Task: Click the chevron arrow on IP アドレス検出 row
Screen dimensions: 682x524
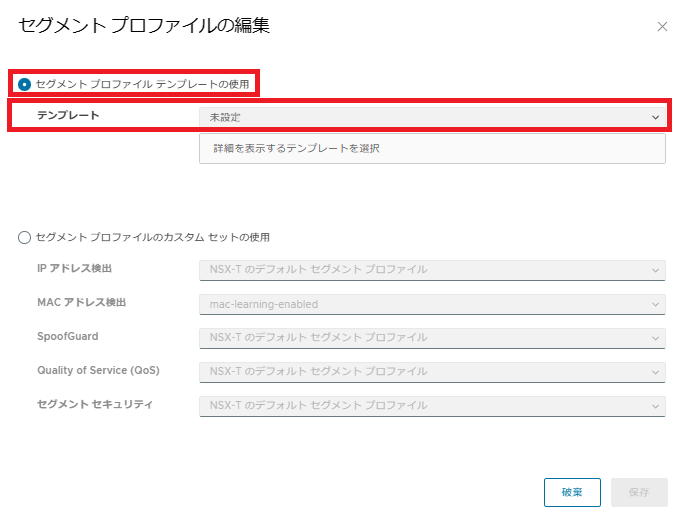Action: 656,270
